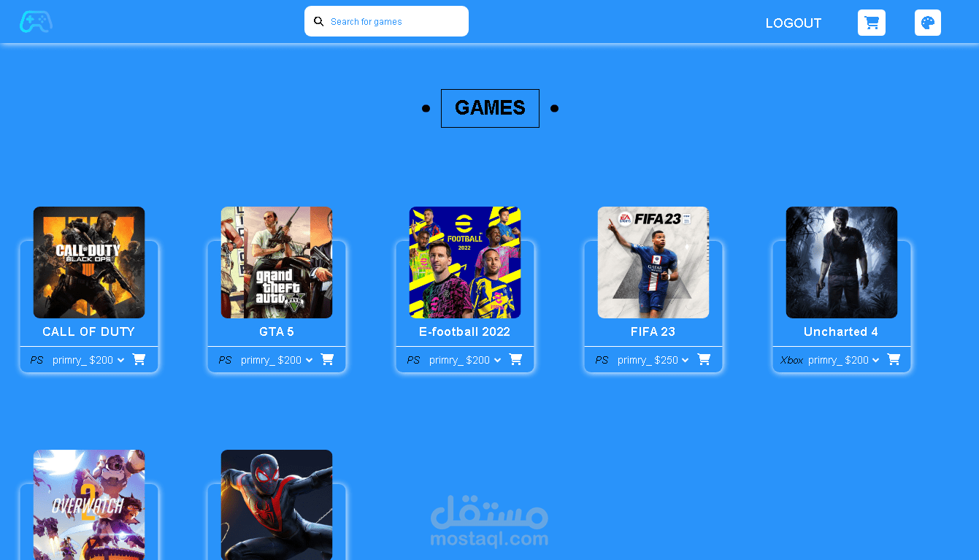Viewport: 979px width, 560px height.
Task: Focus the Search for games field
Action: tap(386, 21)
